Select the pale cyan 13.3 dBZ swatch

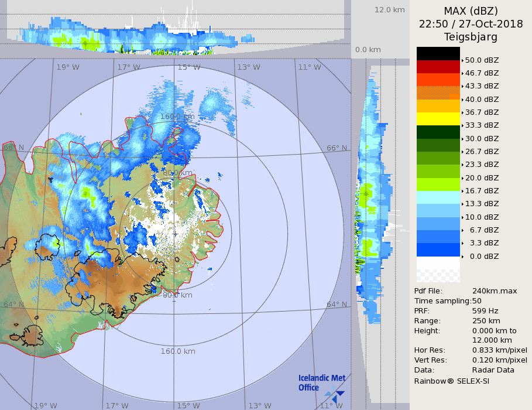[438, 197]
